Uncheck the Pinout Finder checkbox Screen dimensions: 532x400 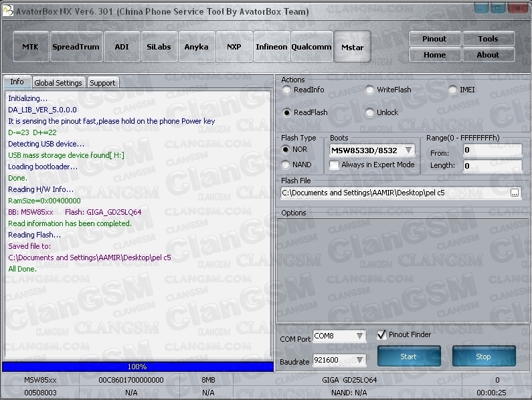381,334
